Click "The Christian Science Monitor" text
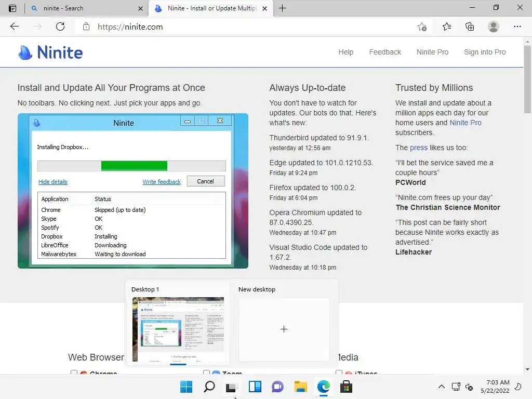 (x=447, y=207)
